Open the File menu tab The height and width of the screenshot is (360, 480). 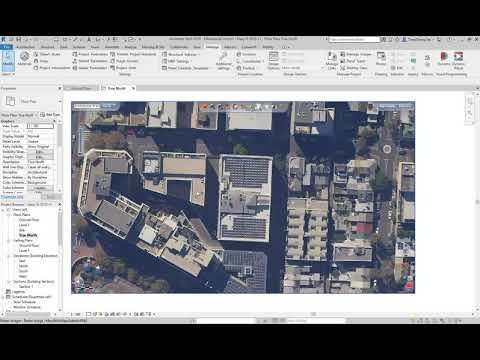coord(7,47)
